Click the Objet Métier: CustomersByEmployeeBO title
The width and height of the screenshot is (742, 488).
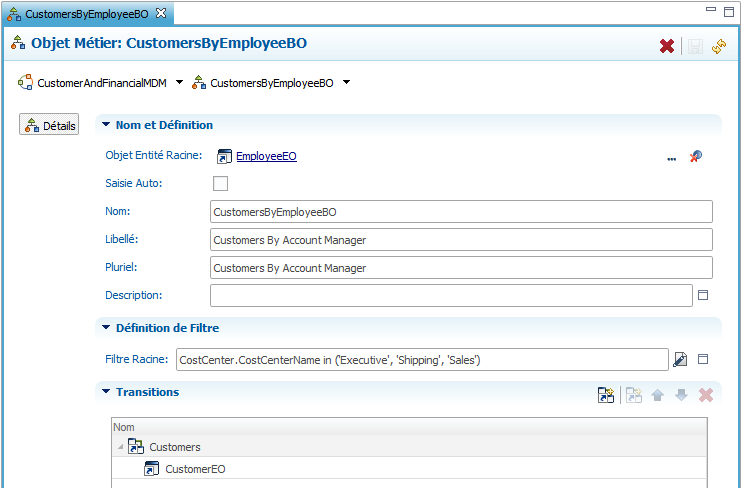click(x=169, y=43)
